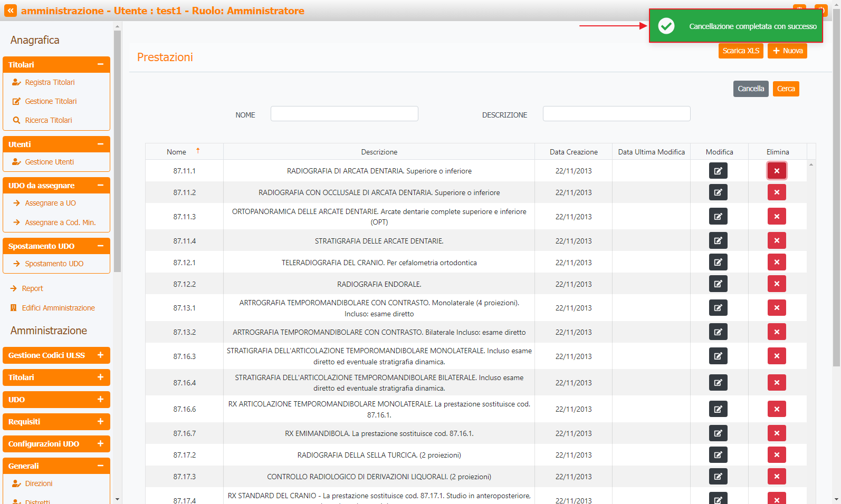
Task: Collapse the Utenti panel
Action: pos(100,144)
